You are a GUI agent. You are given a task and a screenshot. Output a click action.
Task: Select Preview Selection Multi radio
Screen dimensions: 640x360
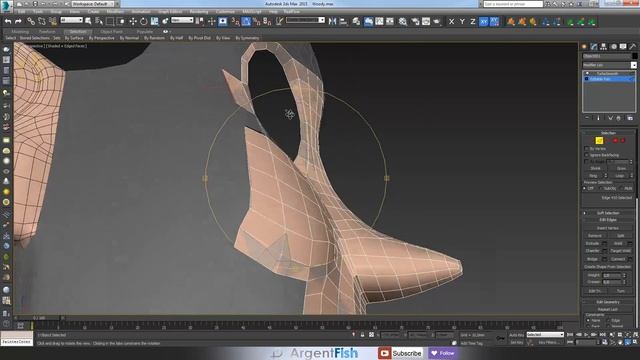621,188
